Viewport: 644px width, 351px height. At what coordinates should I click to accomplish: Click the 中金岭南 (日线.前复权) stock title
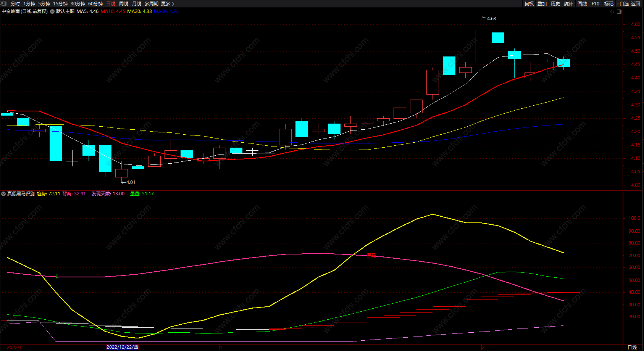[x=25, y=11]
